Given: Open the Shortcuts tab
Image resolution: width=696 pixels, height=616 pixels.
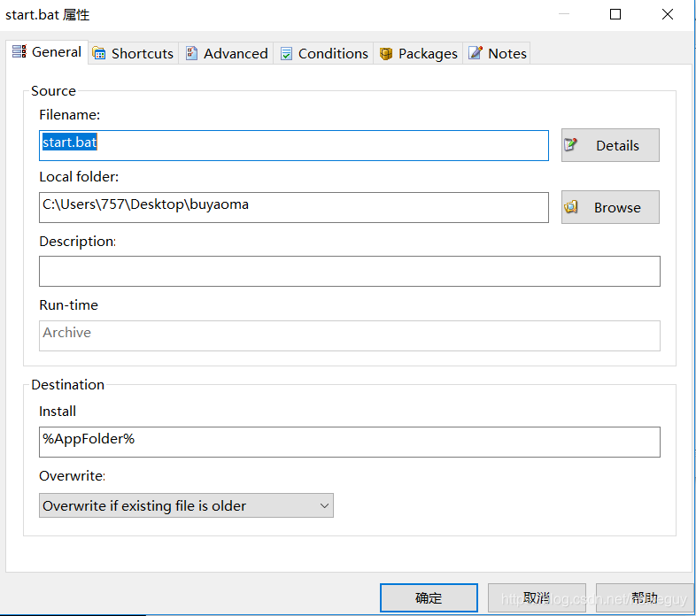Looking at the screenshot, I should 133,54.
